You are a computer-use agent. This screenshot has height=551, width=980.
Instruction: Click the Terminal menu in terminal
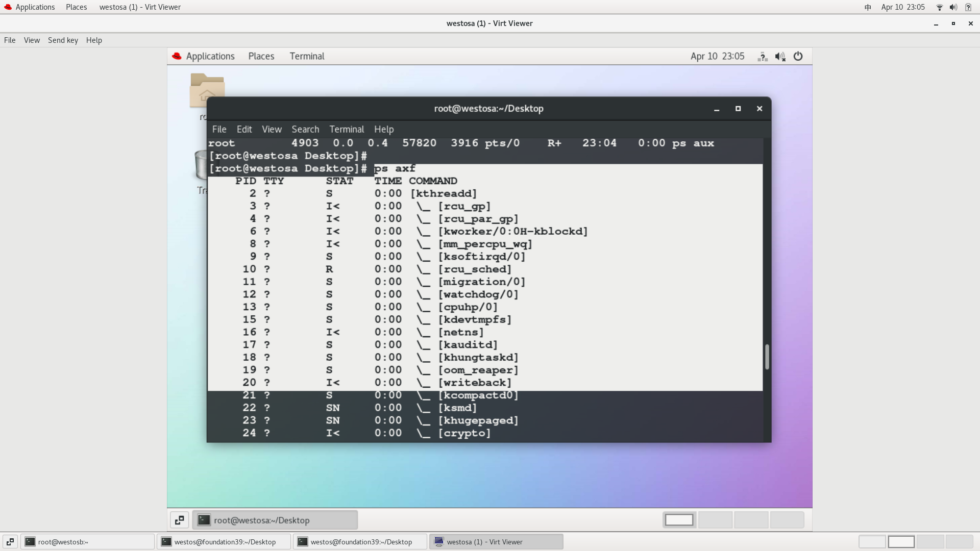[x=347, y=129]
